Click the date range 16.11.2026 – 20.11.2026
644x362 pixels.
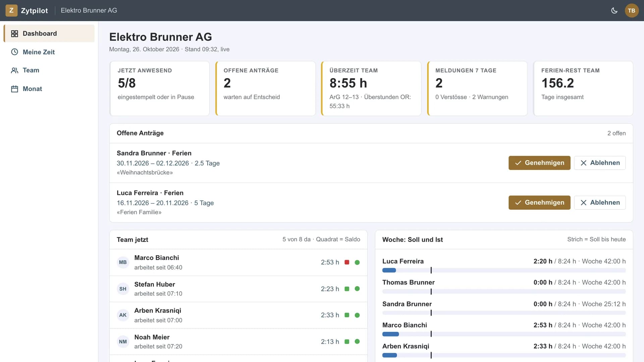coord(153,203)
